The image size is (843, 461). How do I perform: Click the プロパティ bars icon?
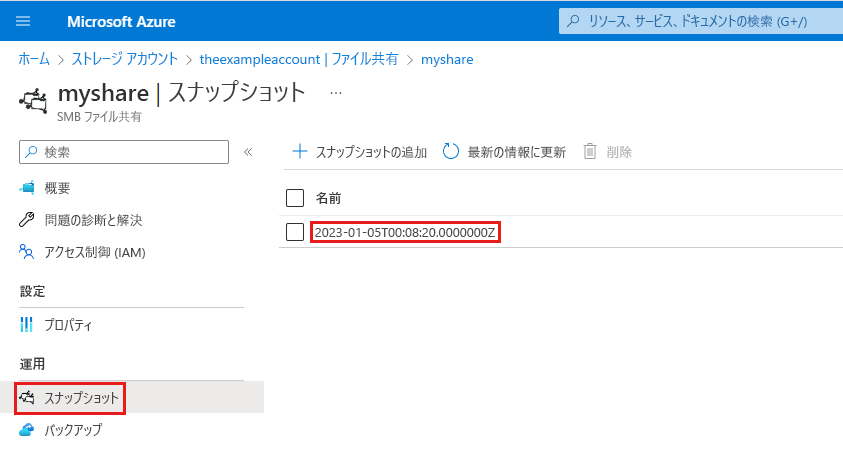(x=27, y=324)
